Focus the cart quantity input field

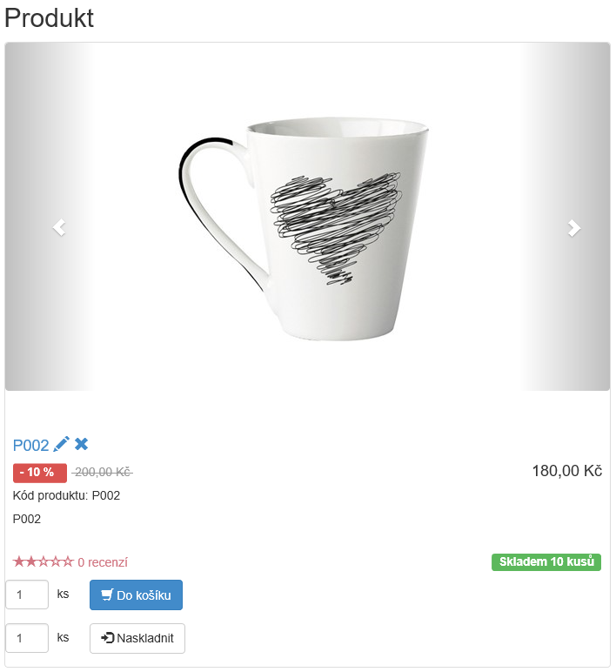click(27, 595)
